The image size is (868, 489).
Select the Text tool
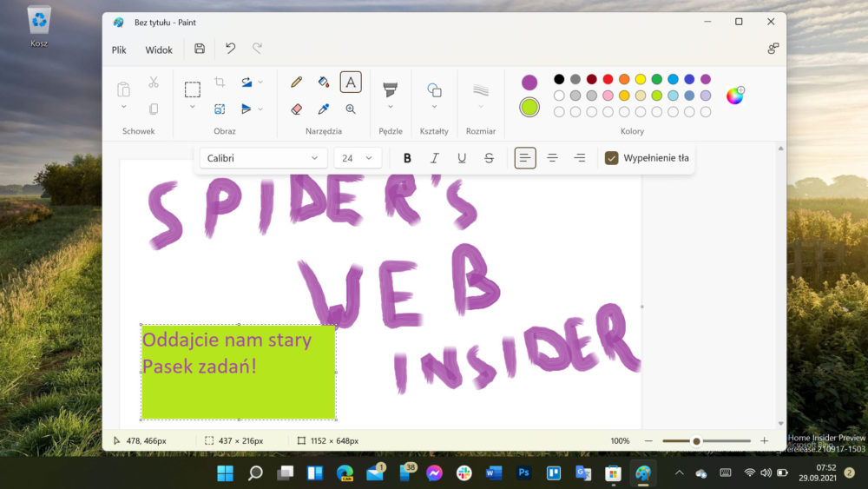pos(351,82)
